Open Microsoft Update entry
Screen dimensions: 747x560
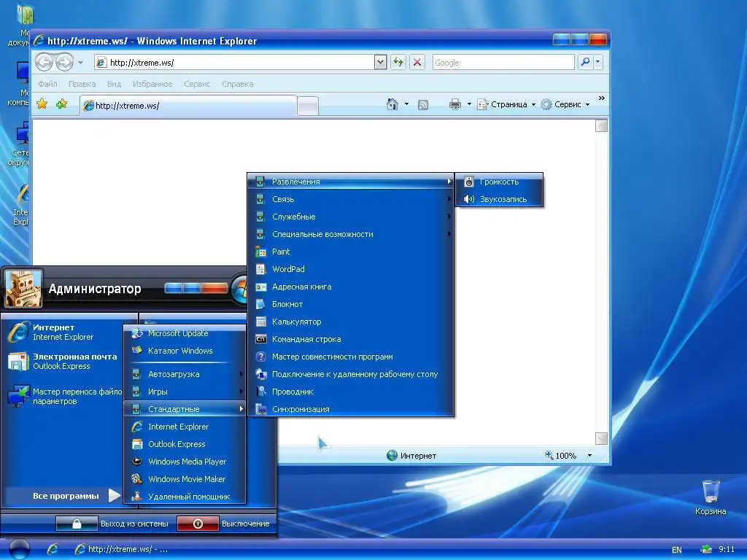click(185, 333)
